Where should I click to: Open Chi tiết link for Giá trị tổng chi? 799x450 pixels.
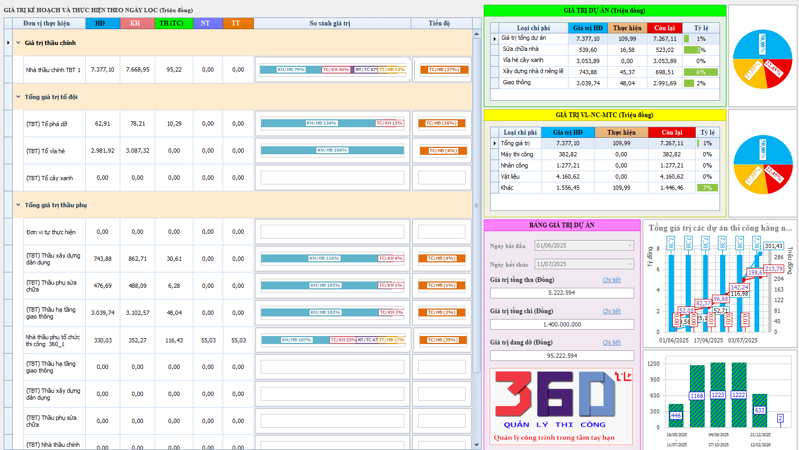point(611,311)
